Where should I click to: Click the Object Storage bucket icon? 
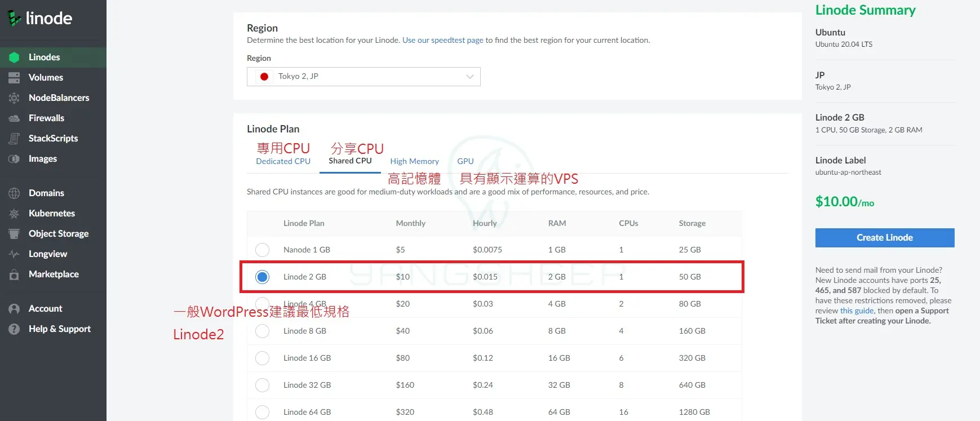click(x=14, y=234)
